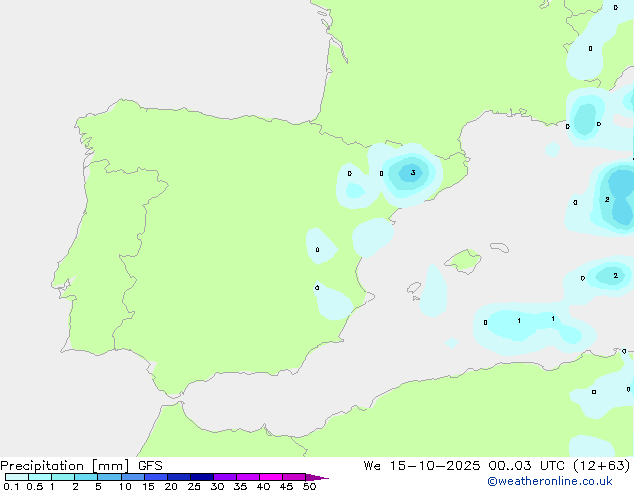This screenshot has width=634, height=490.
Task: Select the 2–5 mm legend swatch
Action: pos(86,477)
